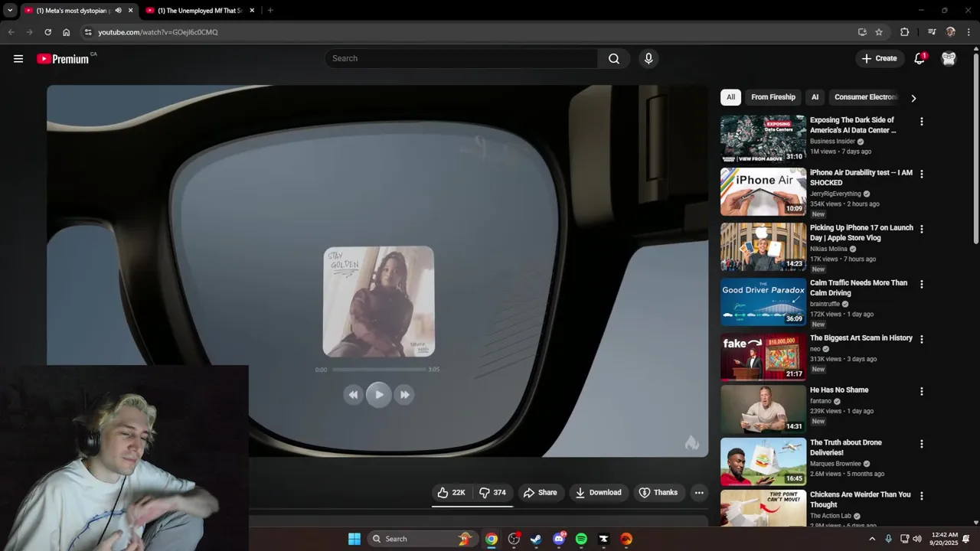Open Chrome extensions puzzle icon
Viewport: 980px width, 551px height.
click(905, 32)
